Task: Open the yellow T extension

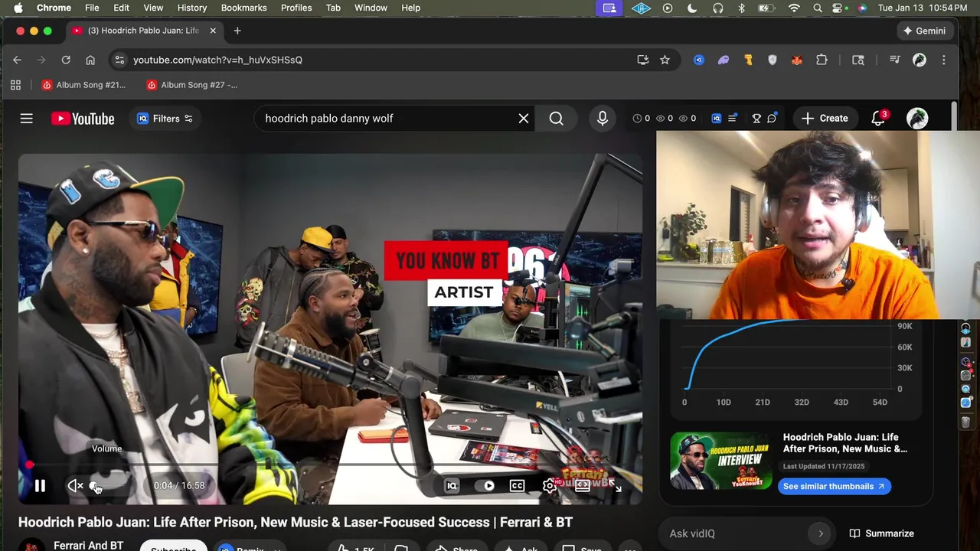Action: tap(748, 60)
